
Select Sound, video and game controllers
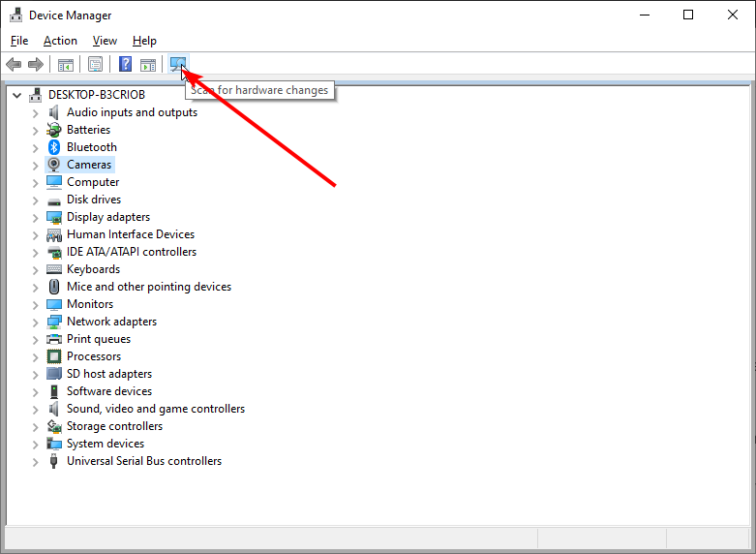[x=155, y=409]
